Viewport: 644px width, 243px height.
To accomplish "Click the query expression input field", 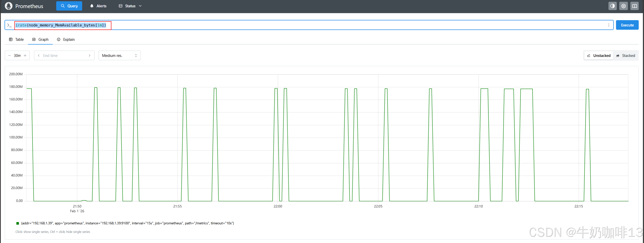I will tap(309, 25).
